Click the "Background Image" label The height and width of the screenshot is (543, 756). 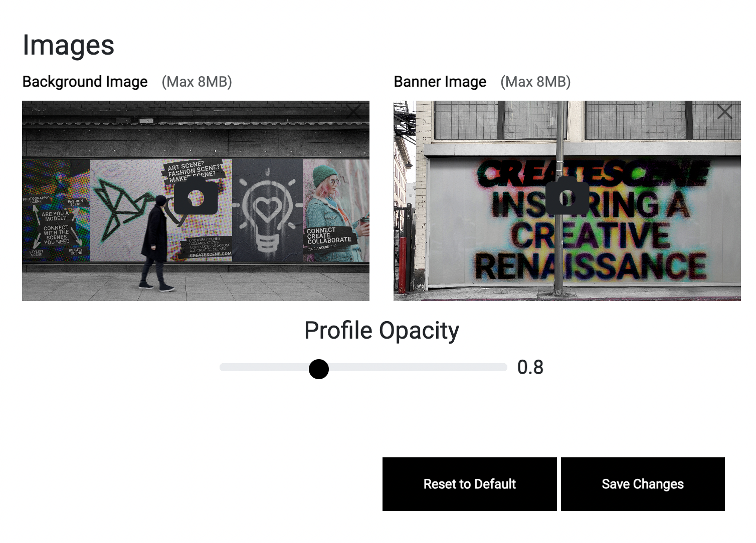click(85, 82)
